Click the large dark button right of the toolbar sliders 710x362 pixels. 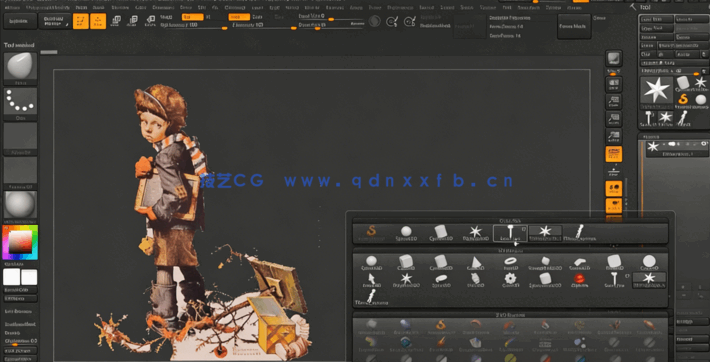[574, 26]
